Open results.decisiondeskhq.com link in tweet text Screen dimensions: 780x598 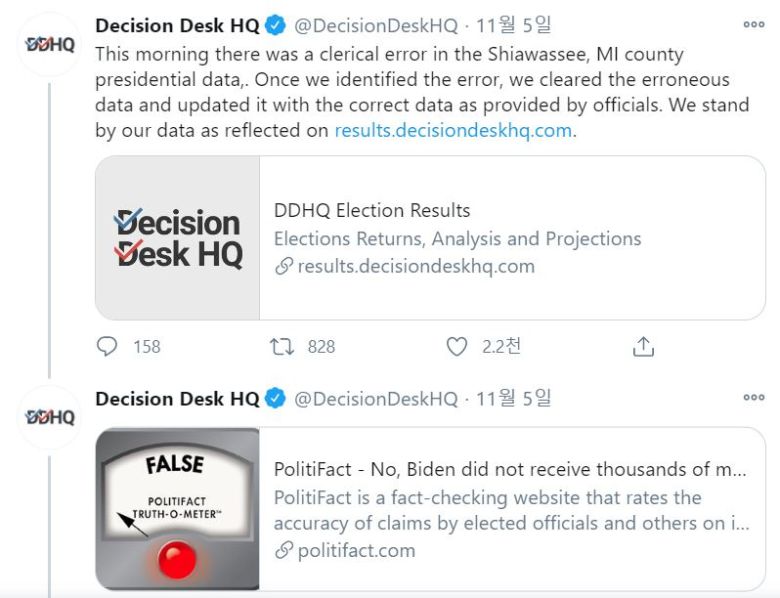click(x=453, y=130)
